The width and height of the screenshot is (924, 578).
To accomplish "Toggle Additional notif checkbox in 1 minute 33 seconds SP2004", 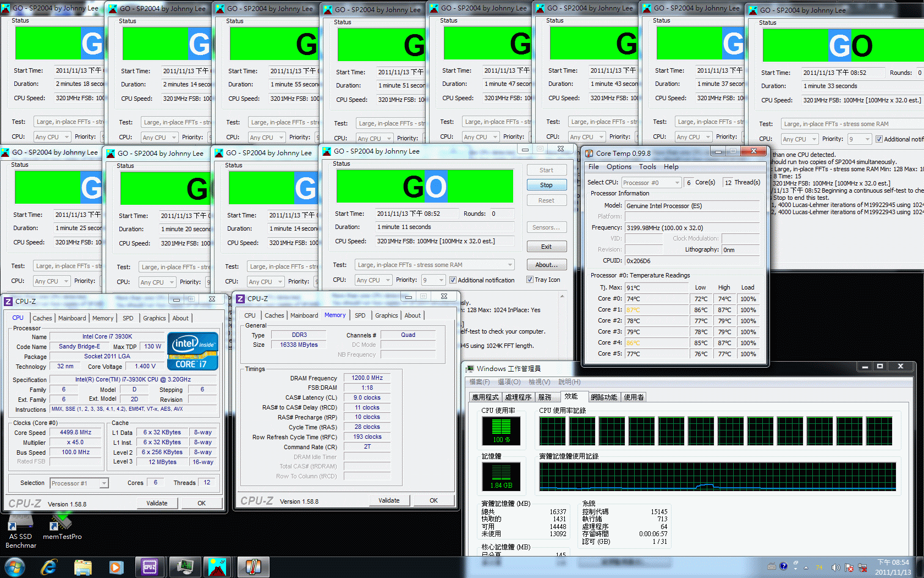I will point(879,139).
